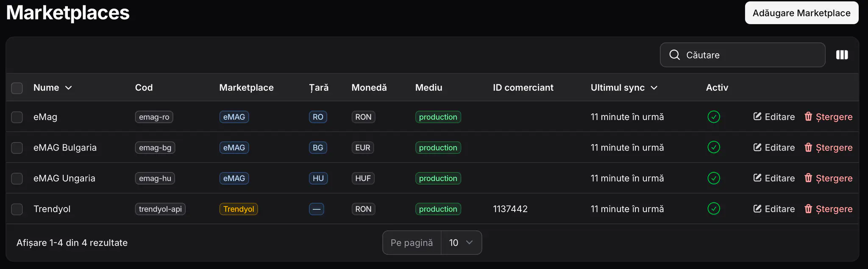Toggle the column visibility icon

(842, 55)
